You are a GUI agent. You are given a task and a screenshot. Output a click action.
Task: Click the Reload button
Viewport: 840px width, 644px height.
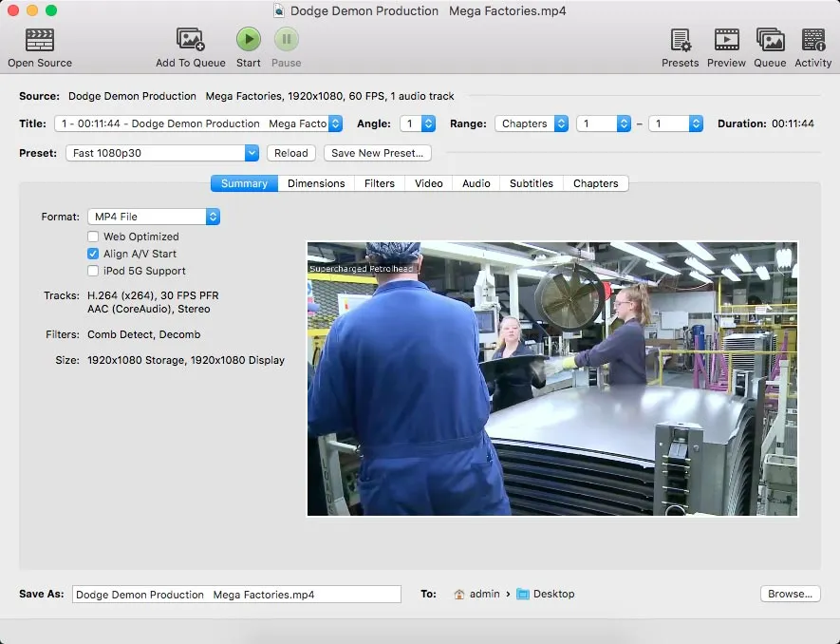point(290,153)
